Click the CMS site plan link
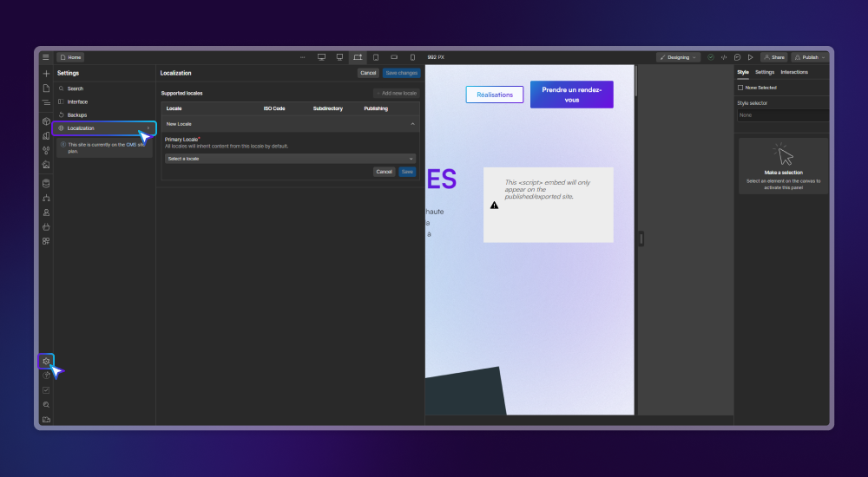Screen dimensions: 868x477 tap(131, 145)
